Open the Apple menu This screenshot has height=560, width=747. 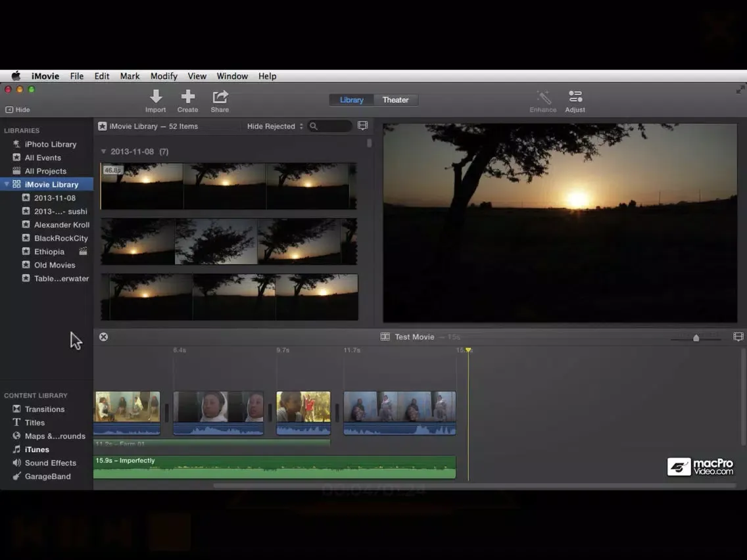[16, 76]
